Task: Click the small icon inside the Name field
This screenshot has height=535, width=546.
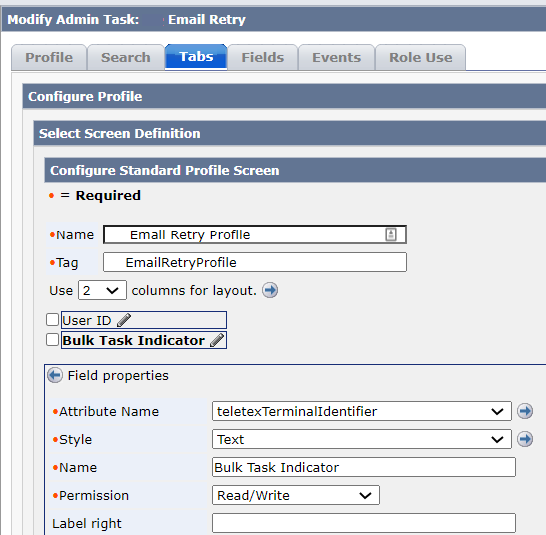Action: (391, 234)
